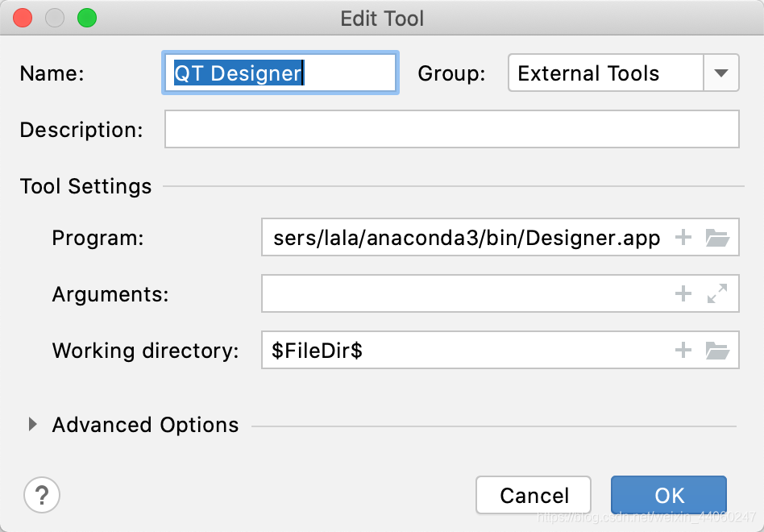The width and height of the screenshot is (764, 532).
Task: Insert macro into Arguments field
Action: 683,293
